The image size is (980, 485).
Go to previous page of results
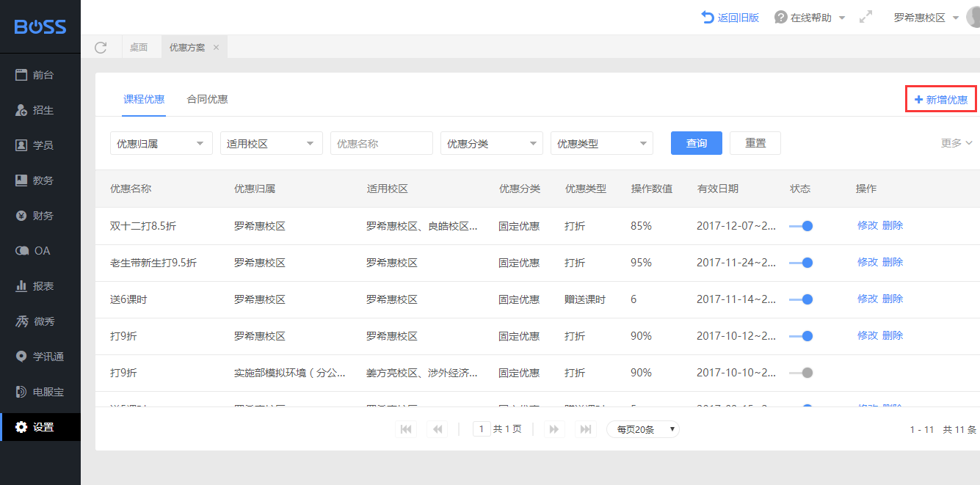point(438,429)
